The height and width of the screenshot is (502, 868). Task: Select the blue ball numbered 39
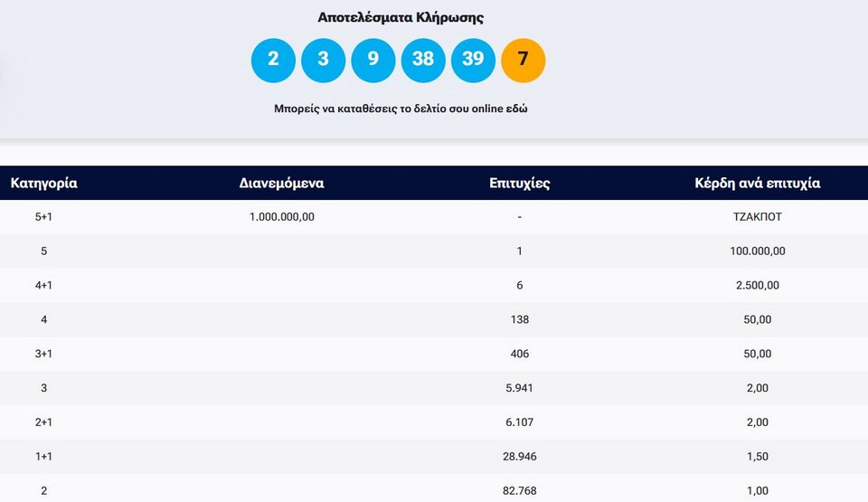point(473,60)
